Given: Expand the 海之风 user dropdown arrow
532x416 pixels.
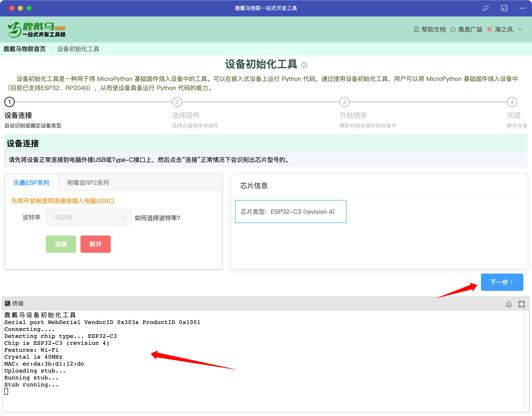Looking at the screenshot, I should click(x=520, y=29).
